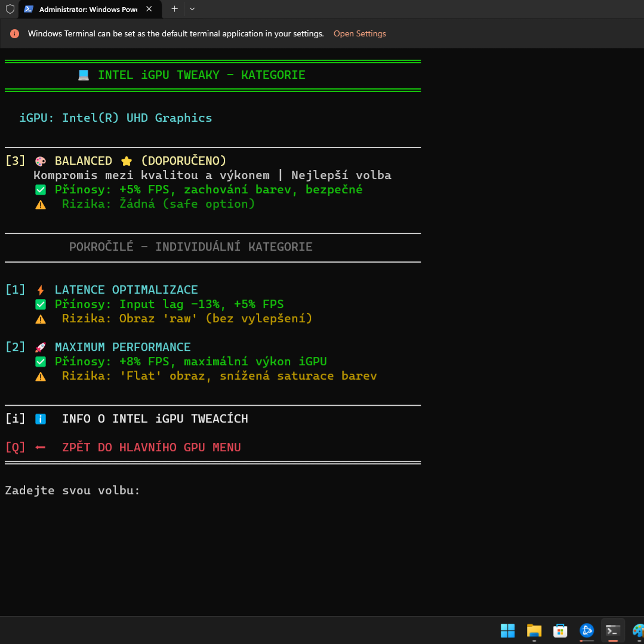Click the laptop icon in the header title
This screenshot has height=644, width=644.
(x=84, y=75)
